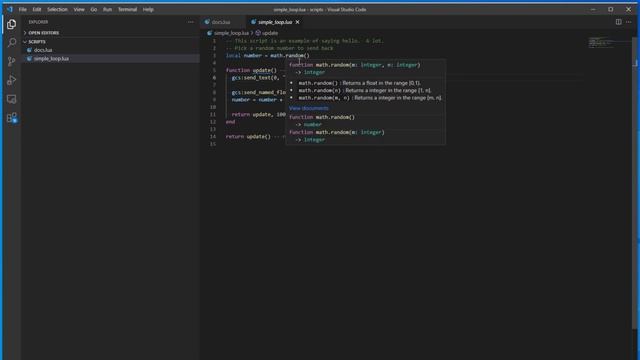
Task: Open Remote Explorer view
Action: coord(11,99)
